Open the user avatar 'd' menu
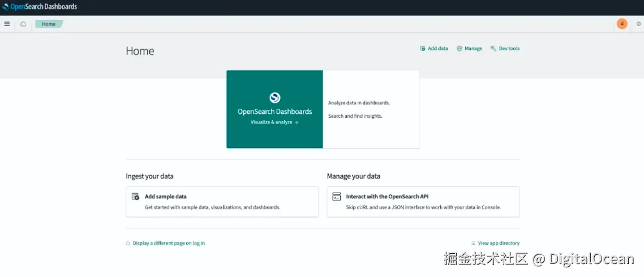 point(622,24)
